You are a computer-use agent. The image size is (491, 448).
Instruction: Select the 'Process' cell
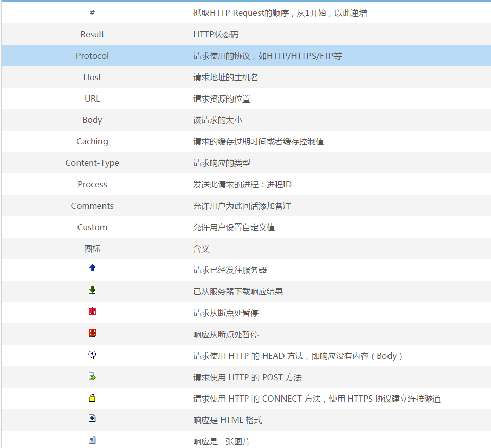click(92, 184)
